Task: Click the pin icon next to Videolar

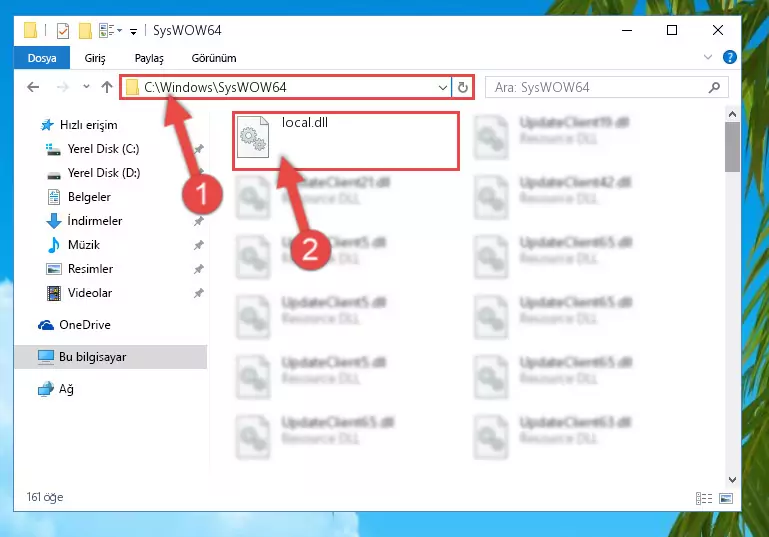Action: click(198, 293)
